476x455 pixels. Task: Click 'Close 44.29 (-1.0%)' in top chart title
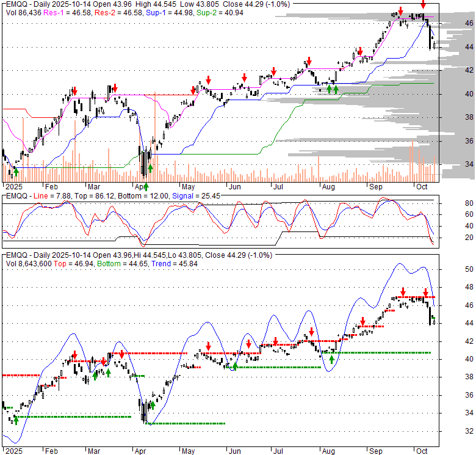[x=256, y=4]
